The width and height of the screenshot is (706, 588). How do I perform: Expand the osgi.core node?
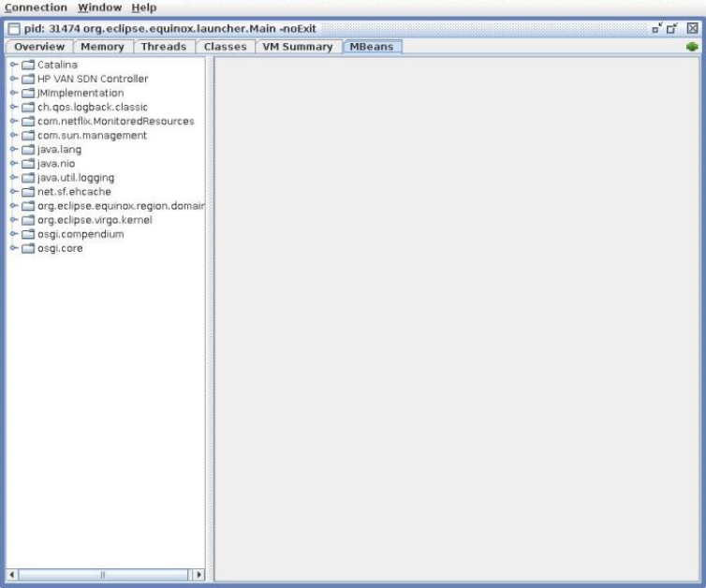click(13, 248)
